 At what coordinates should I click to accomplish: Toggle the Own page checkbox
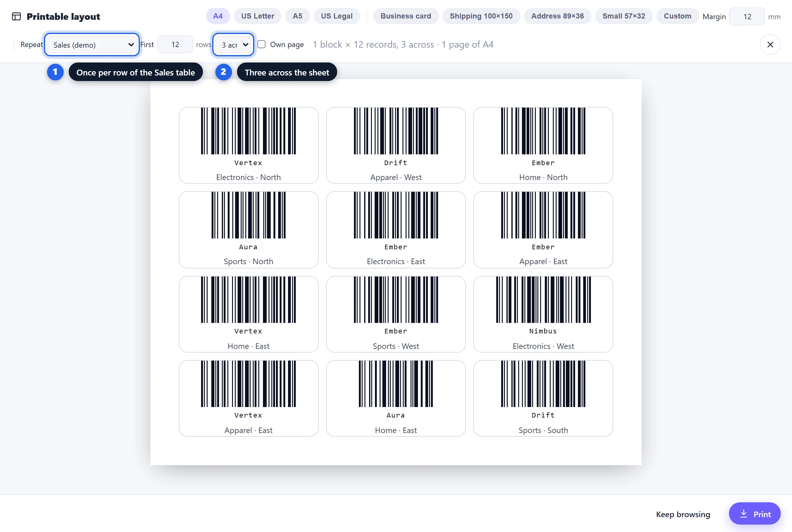(261, 44)
